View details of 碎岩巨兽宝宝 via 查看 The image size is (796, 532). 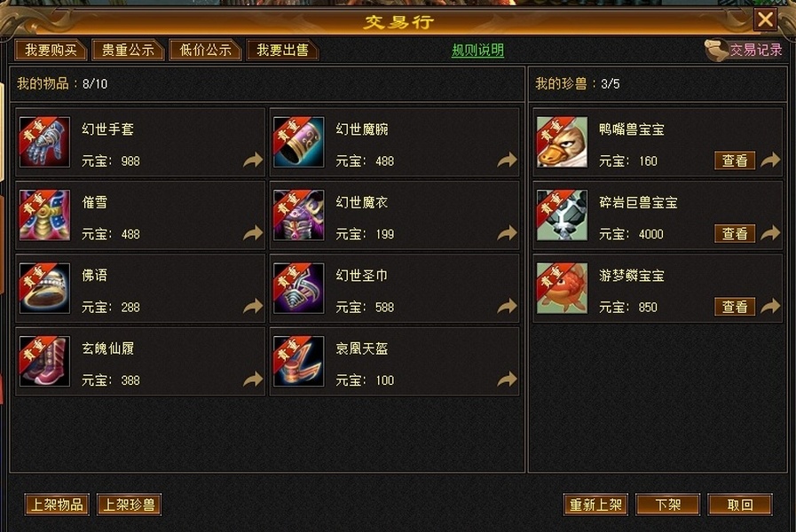pos(735,234)
